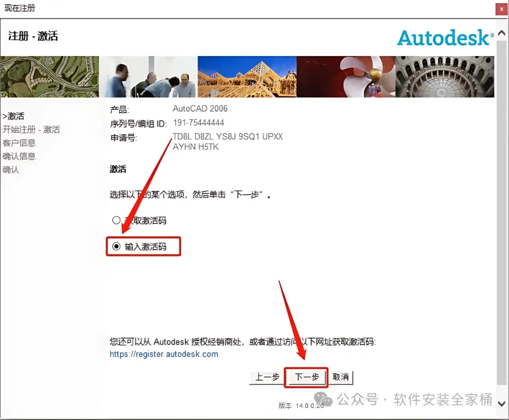This screenshot has height=420, width=509.
Task: Click the version text 14.0.0.26
Action: [310, 406]
